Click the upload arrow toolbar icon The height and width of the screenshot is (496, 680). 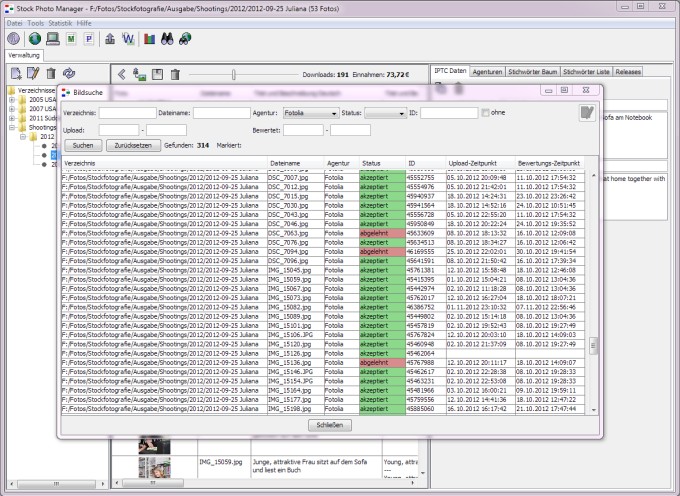coord(110,39)
